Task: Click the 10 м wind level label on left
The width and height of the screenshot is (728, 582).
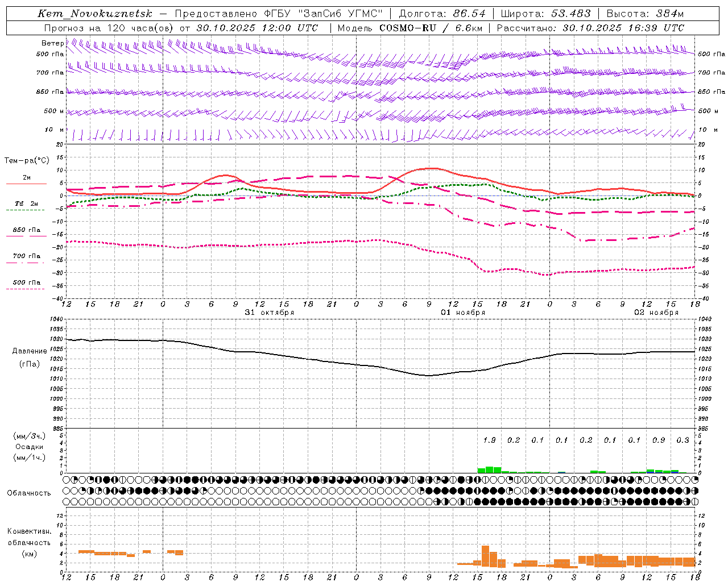Action: click(55, 130)
